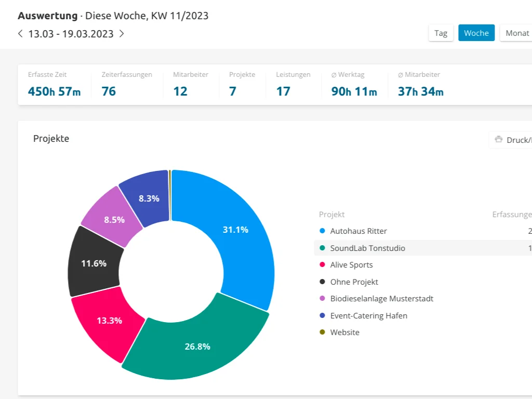The height and width of the screenshot is (399, 532).
Task: Click the Druck button in Projekte panel
Action: (x=511, y=140)
